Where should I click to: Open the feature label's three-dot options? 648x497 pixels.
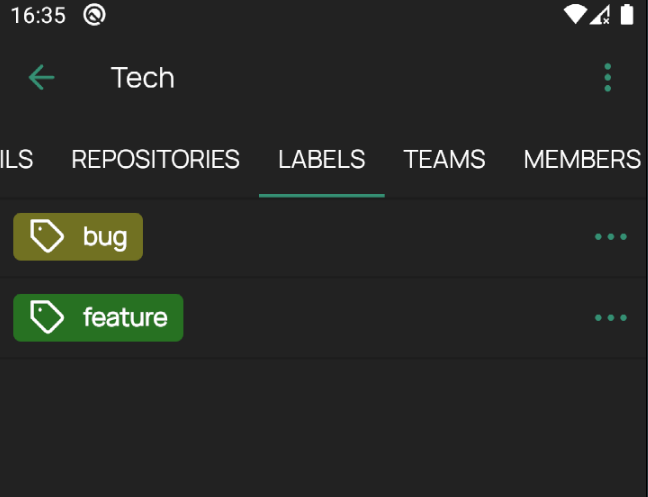[x=611, y=318]
